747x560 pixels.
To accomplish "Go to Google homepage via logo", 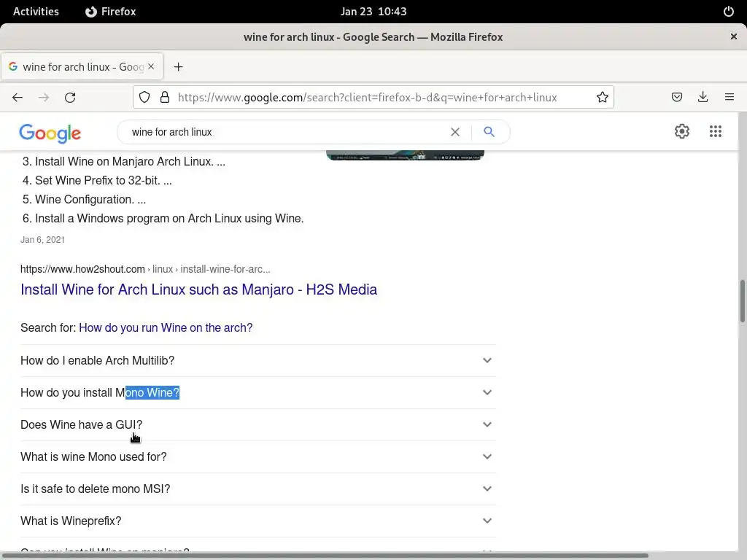I will (x=50, y=133).
